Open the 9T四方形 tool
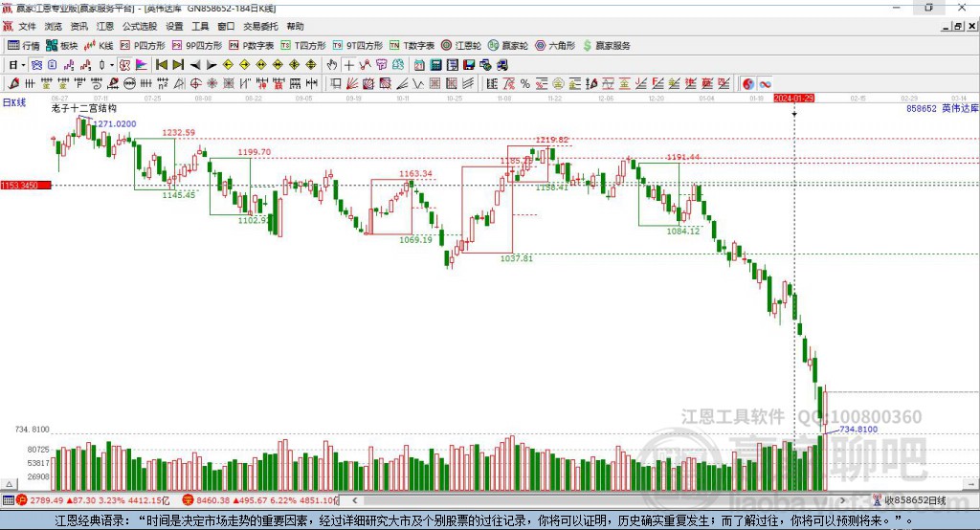Image resolution: width=980 pixels, height=530 pixels. pyautogui.click(x=358, y=46)
